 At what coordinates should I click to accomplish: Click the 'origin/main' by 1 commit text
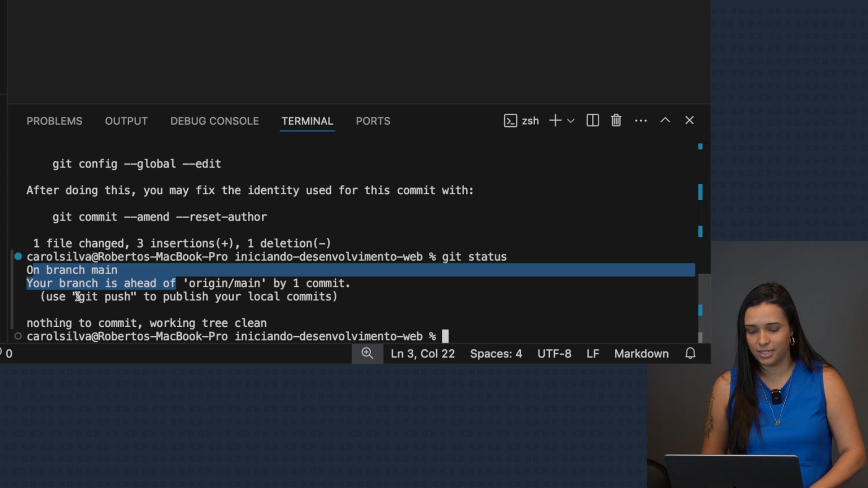pyautogui.click(x=266, y=283)
